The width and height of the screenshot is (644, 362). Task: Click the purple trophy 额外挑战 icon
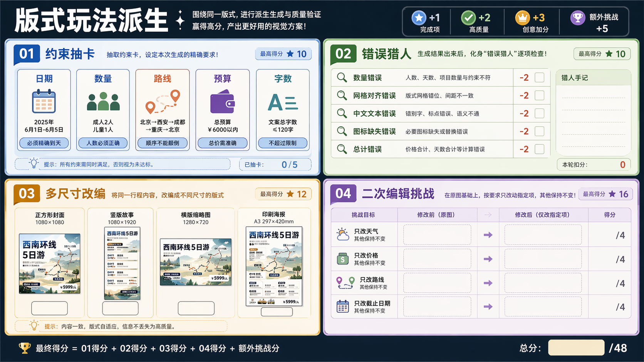tap(577, 18)
